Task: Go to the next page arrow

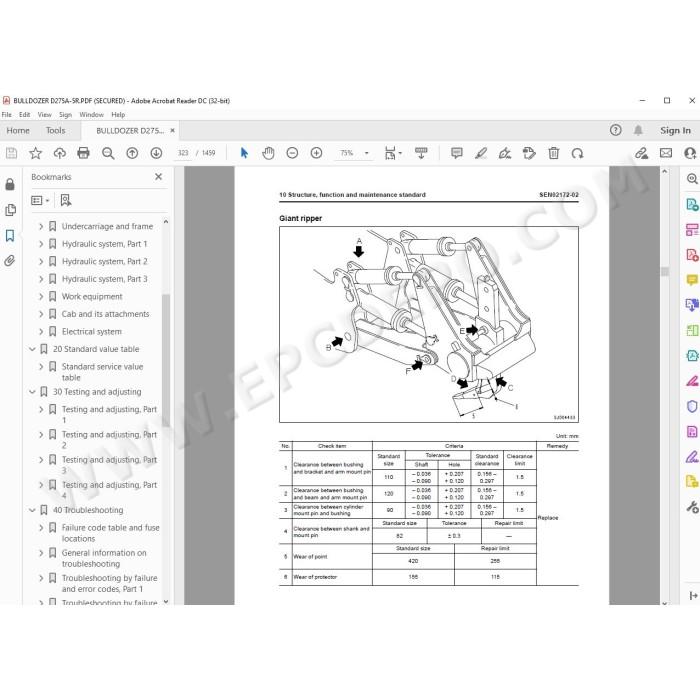Action: [x=156, y=153]
